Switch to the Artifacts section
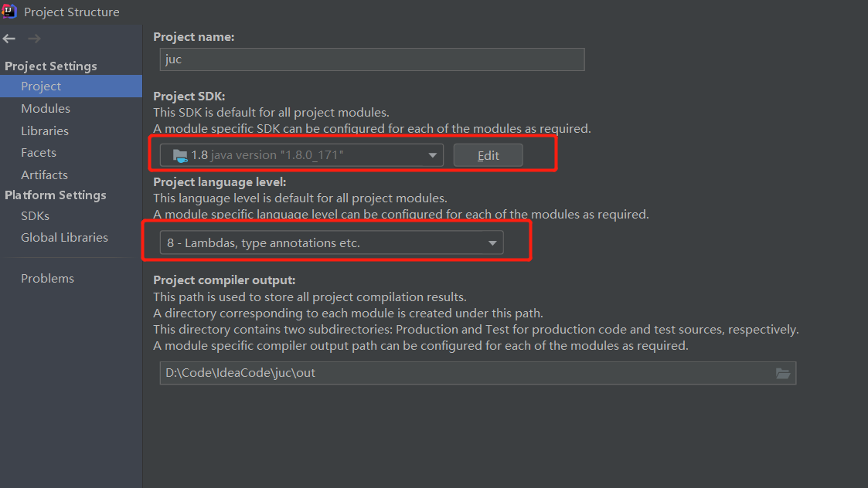 pos(44,175)
